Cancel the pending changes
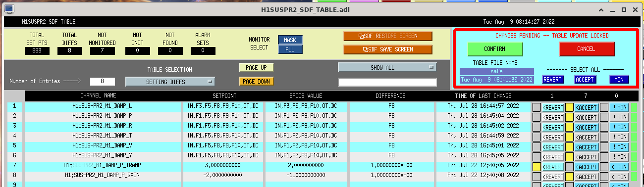This screenshot has width=644, height=187. coord(587,49)
